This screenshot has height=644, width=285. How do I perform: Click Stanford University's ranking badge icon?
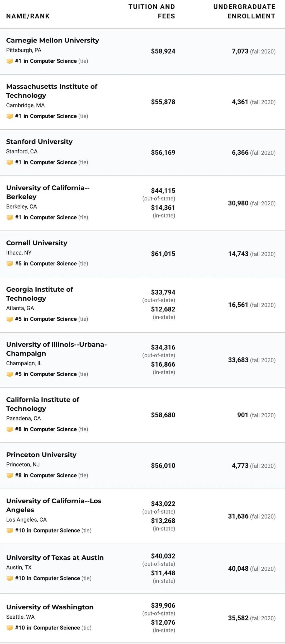pos(9,163)
